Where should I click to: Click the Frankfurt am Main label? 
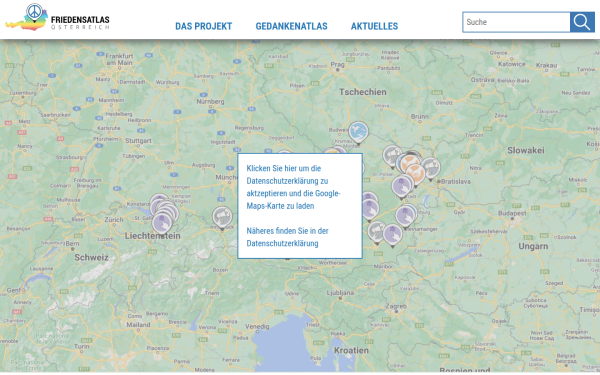(x=119, y=59)
